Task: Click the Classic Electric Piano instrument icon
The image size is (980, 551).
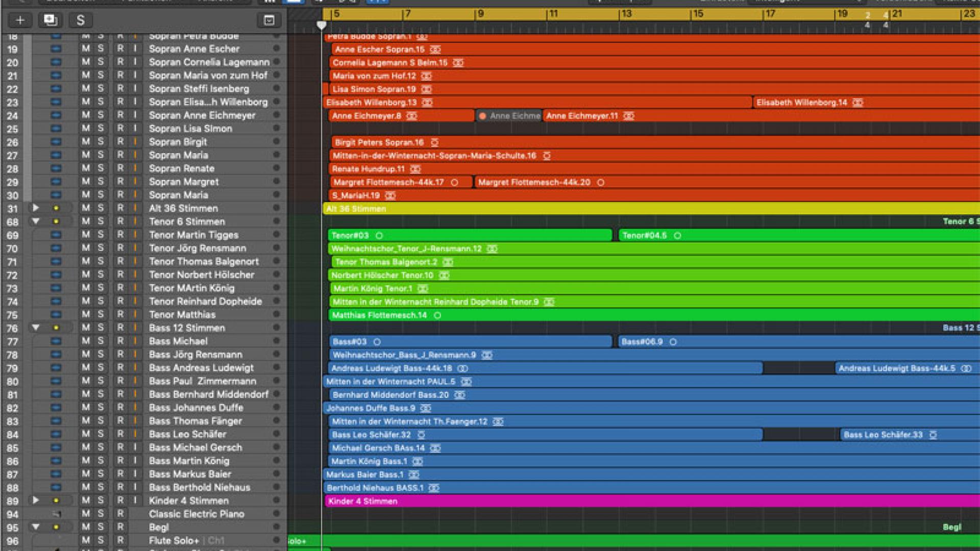Action: pos(56,514)
